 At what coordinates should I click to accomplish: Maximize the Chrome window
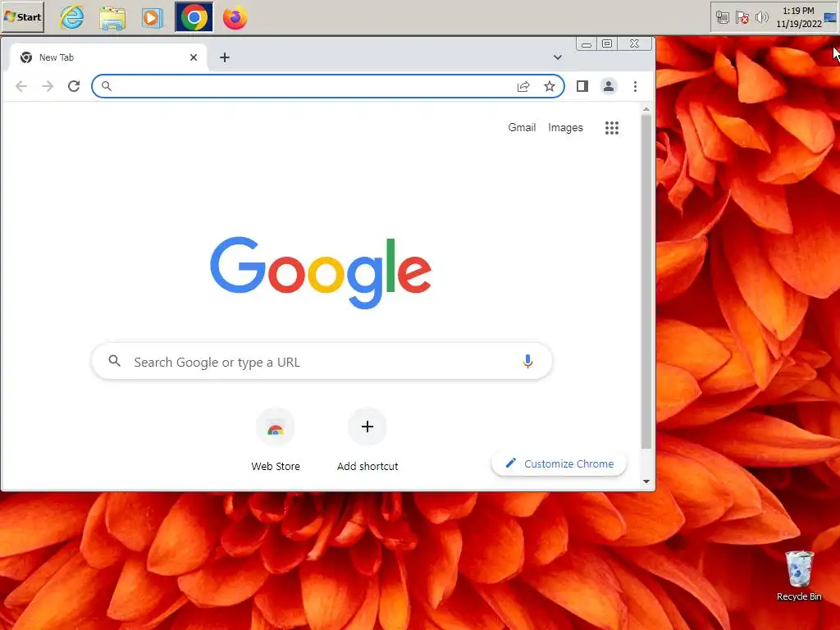pyautogui.click(x=607, y=44)
